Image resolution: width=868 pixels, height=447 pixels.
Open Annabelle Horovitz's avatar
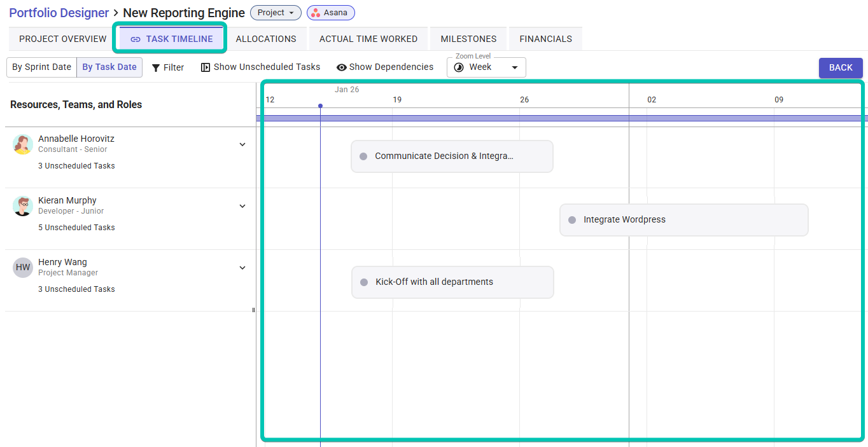pos(22,144)
